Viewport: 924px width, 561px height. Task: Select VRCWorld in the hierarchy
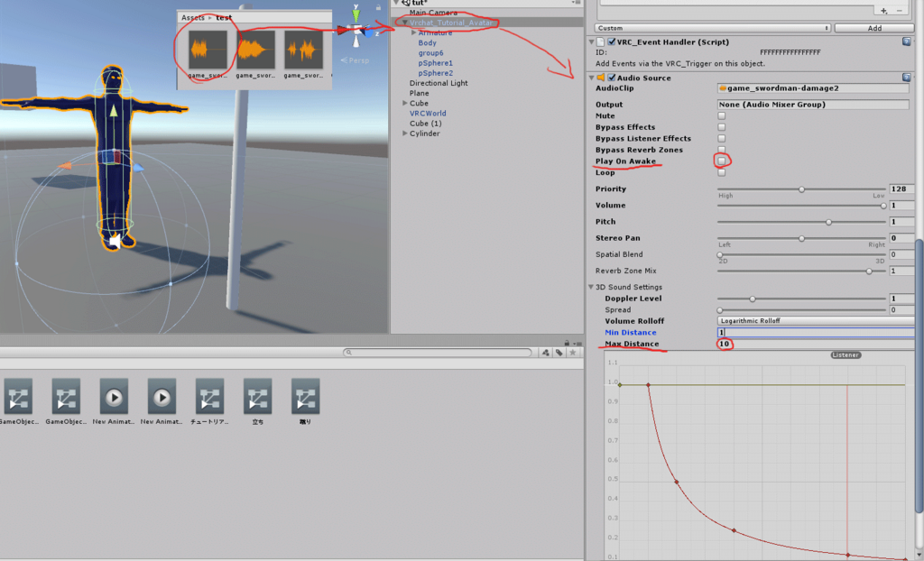click(428, 113)
